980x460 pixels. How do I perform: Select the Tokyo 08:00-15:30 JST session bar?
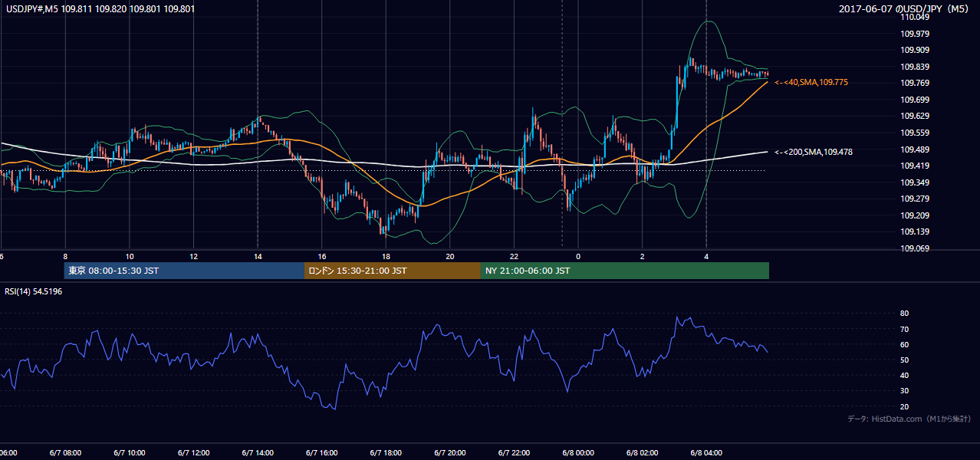click(184, 271)
